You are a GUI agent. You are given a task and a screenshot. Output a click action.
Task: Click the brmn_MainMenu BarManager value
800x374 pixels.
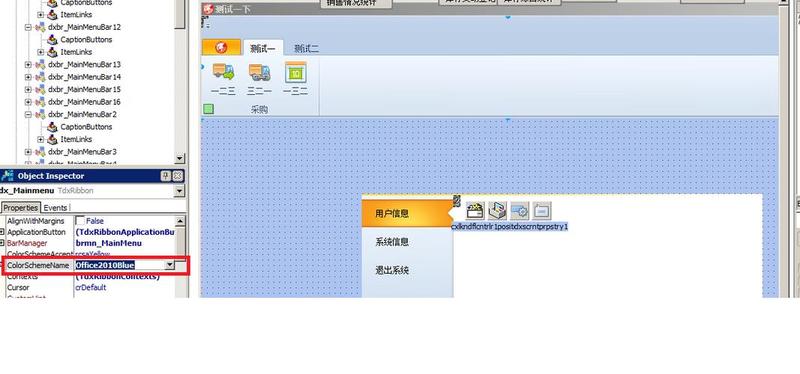109,243
